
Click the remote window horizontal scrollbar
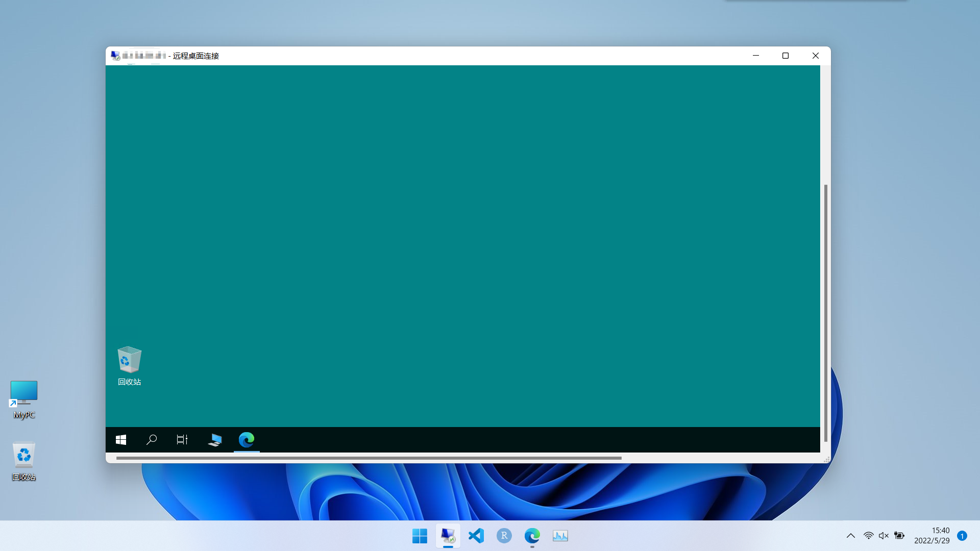coord(369,458)
